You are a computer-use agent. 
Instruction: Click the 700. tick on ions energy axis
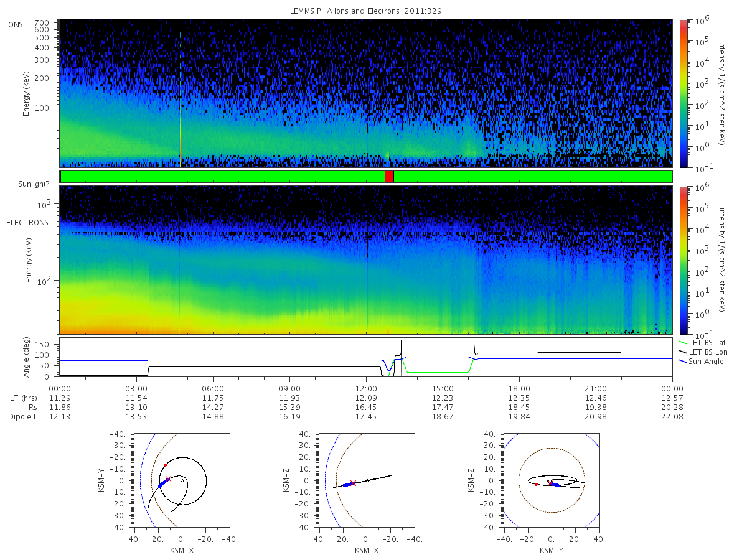click(43, 22)
